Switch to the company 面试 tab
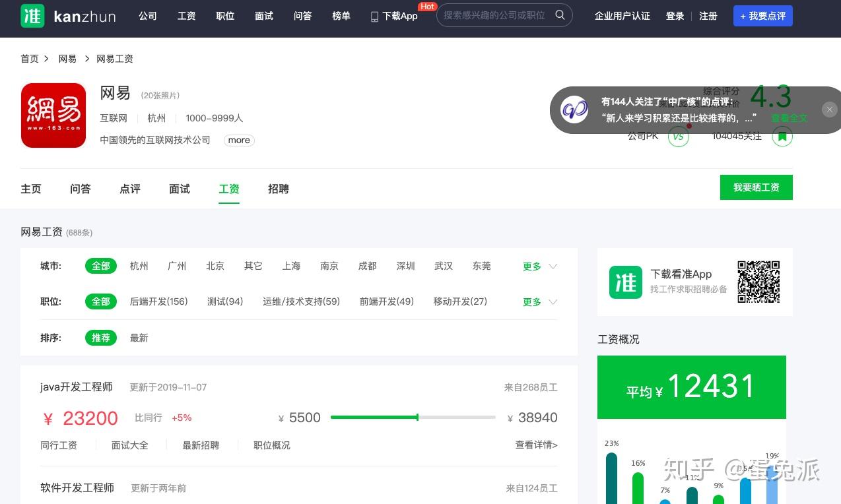The width and height of the screenshot is (841, 504). (x=180, y=189)
